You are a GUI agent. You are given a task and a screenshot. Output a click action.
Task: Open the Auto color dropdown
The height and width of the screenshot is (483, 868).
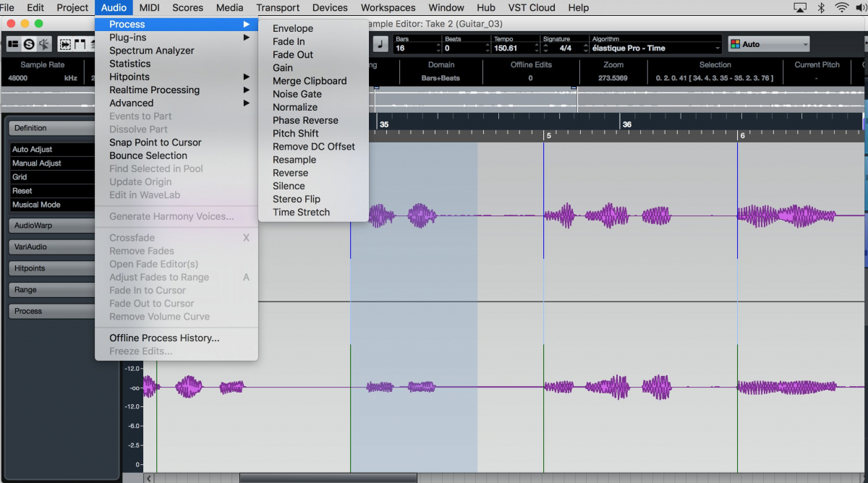click(x=768, y=45)
